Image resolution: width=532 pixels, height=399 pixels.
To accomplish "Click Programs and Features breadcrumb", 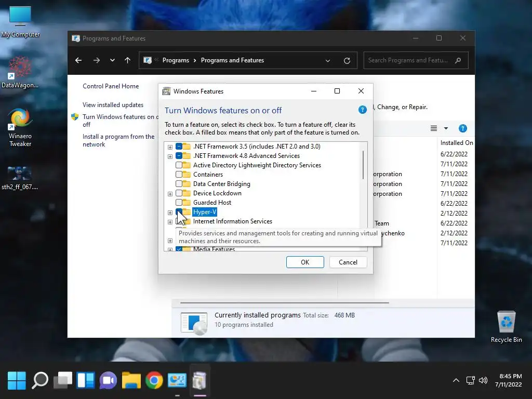I will pyautogui.click(x=232, y=60).
